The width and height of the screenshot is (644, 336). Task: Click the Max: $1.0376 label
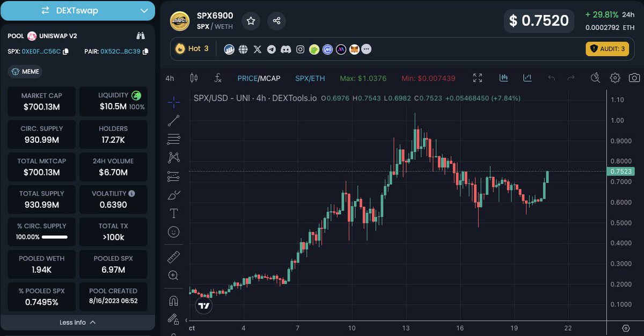[363, 78]
